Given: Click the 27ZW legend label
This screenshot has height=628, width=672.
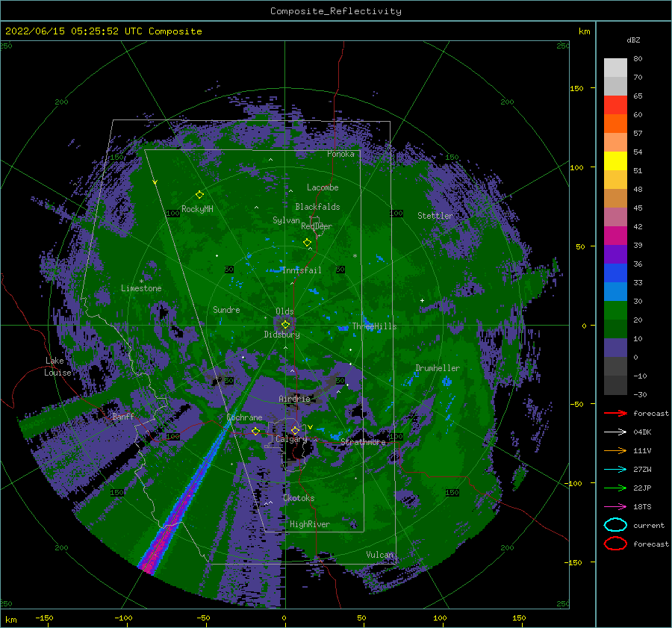Looking at the screenshot, I should coord(642,470).
